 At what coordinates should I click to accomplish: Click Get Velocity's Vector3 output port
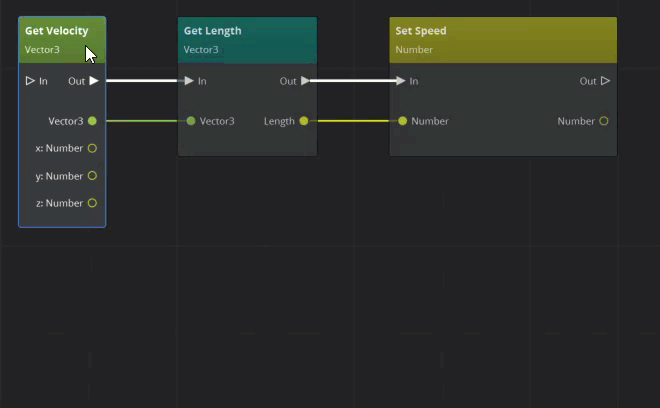pyautogui.click(x=92, y=121)
